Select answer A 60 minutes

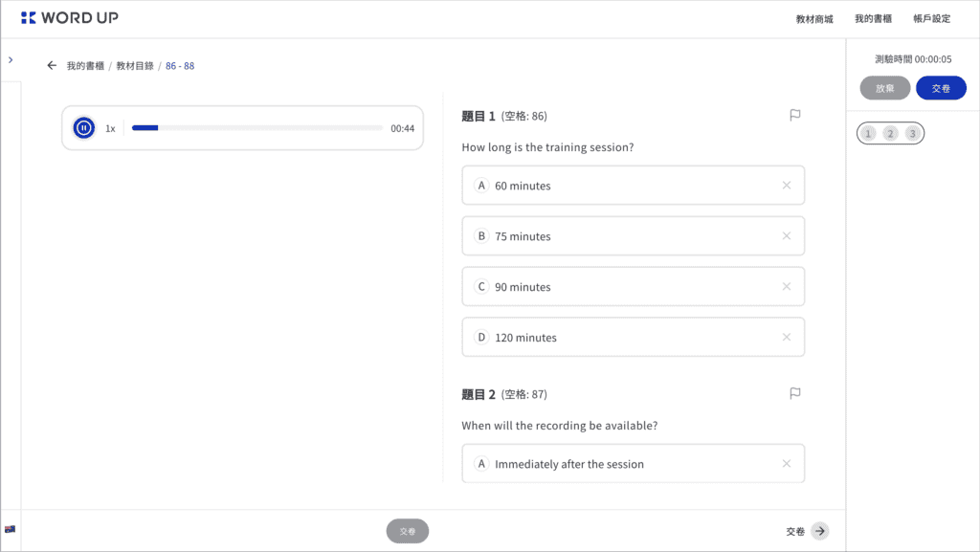point(633,186)
